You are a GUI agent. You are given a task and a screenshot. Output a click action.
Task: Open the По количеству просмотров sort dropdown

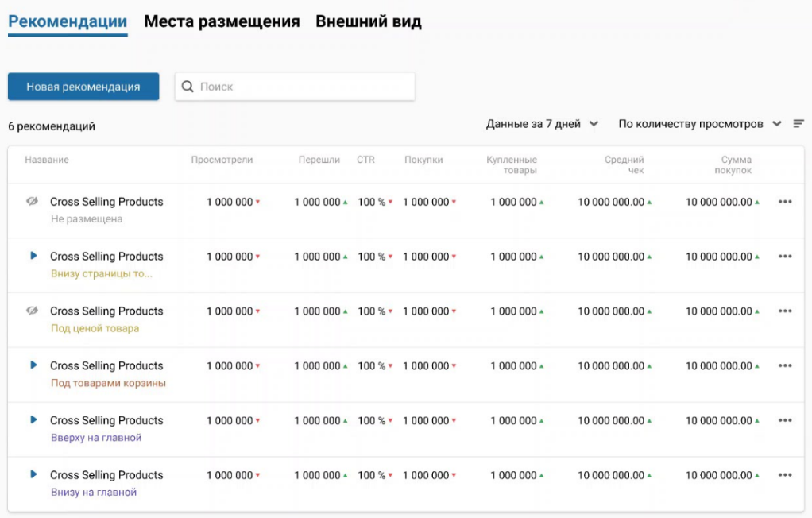point(700,124)
